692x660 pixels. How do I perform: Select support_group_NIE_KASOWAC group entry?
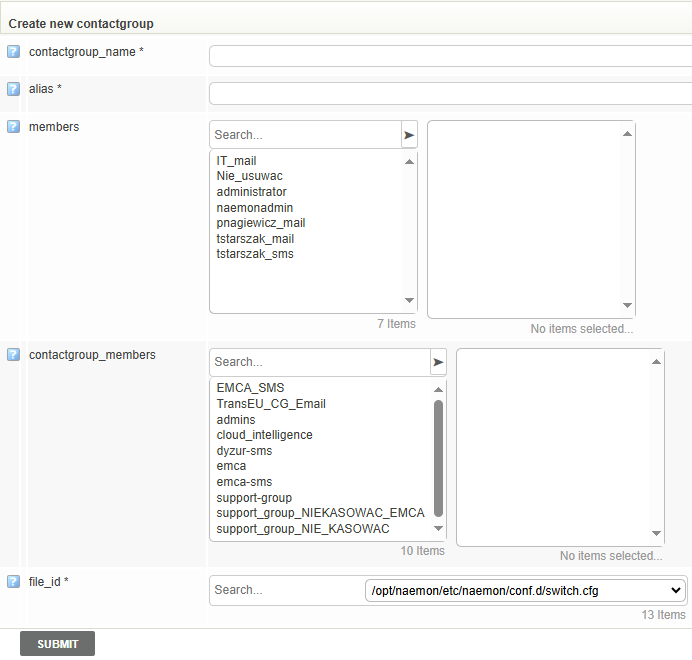point(303,528)
